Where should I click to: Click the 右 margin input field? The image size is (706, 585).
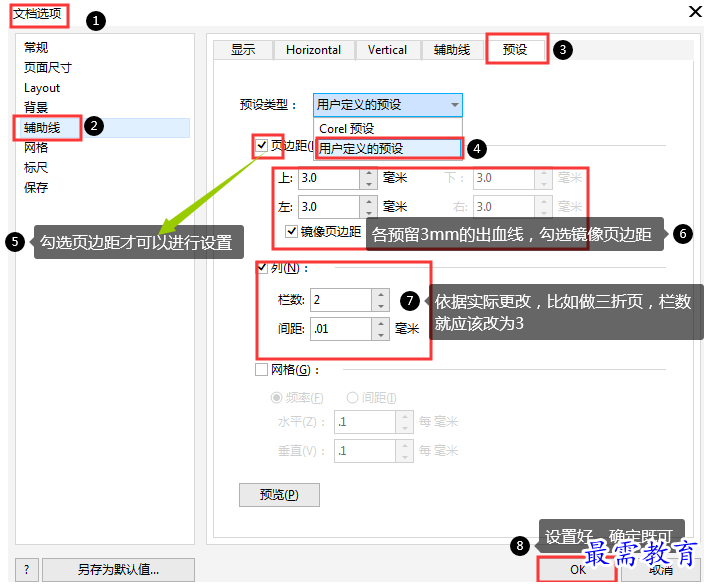[x=504, y=207]
